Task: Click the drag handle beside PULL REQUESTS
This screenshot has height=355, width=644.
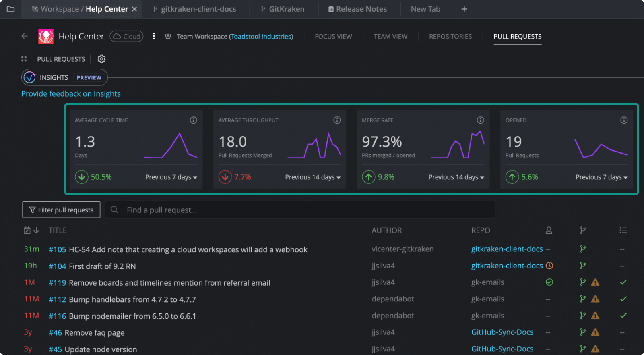Action: point(24,59)
